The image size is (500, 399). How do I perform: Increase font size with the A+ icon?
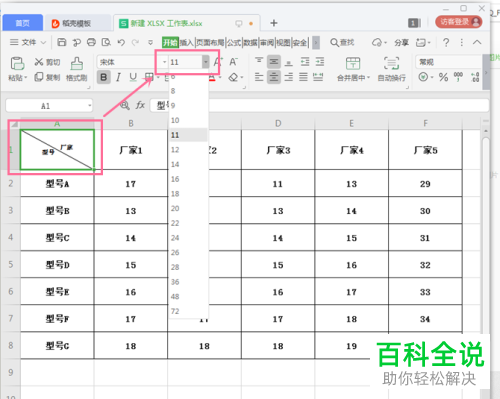(x=218, y=62)
